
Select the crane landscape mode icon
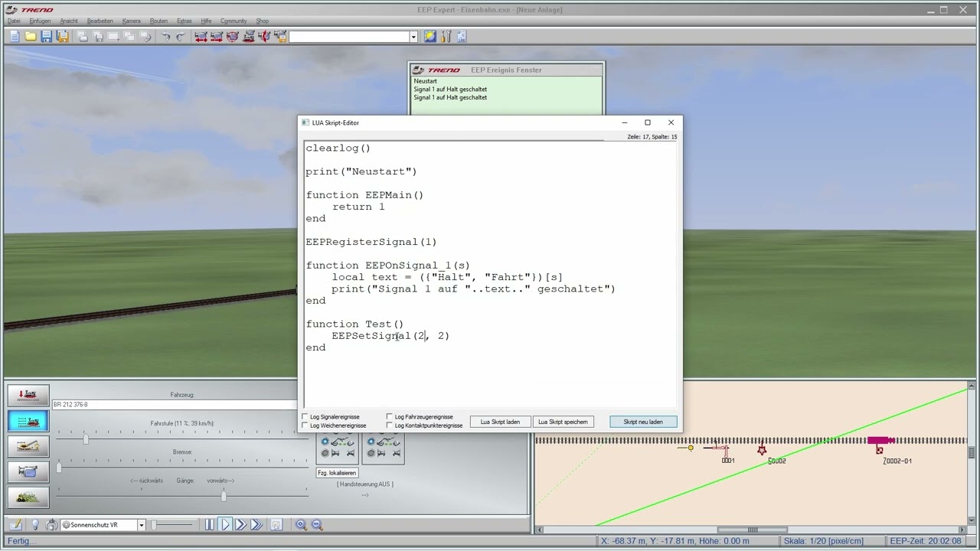pos(28,446)
